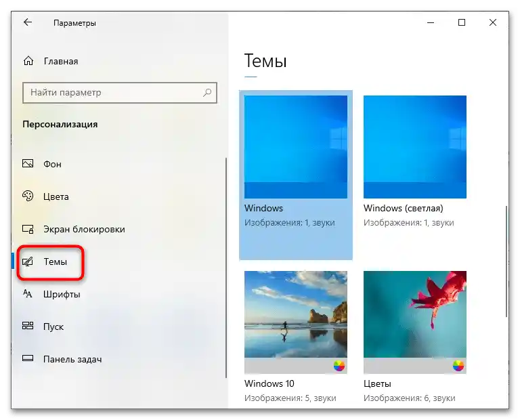Image resolution: width=520 pixels, height=420 pixels.
Task: Open Фон picture icon
Action: click(28, 163)
